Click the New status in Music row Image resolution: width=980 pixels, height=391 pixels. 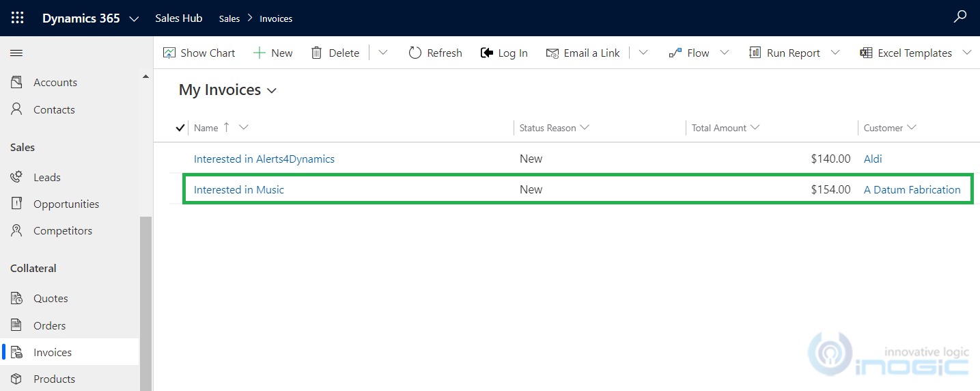pyautogui.click(x=531, y=189)
